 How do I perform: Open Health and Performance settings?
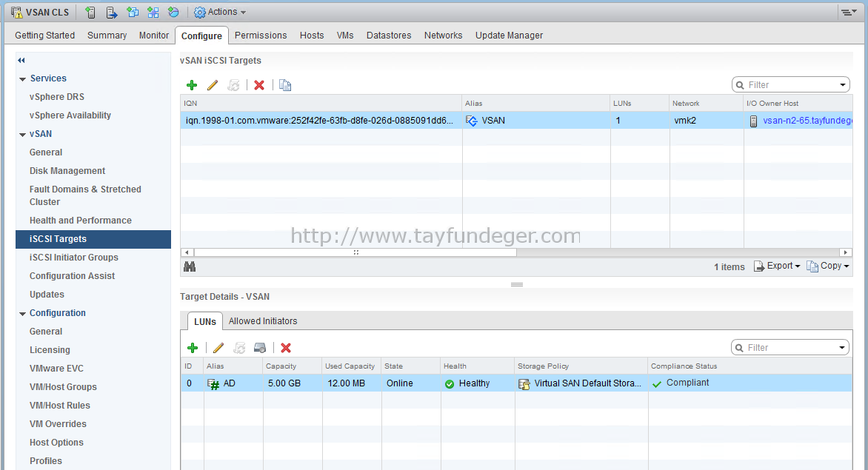tap(80, 221)
